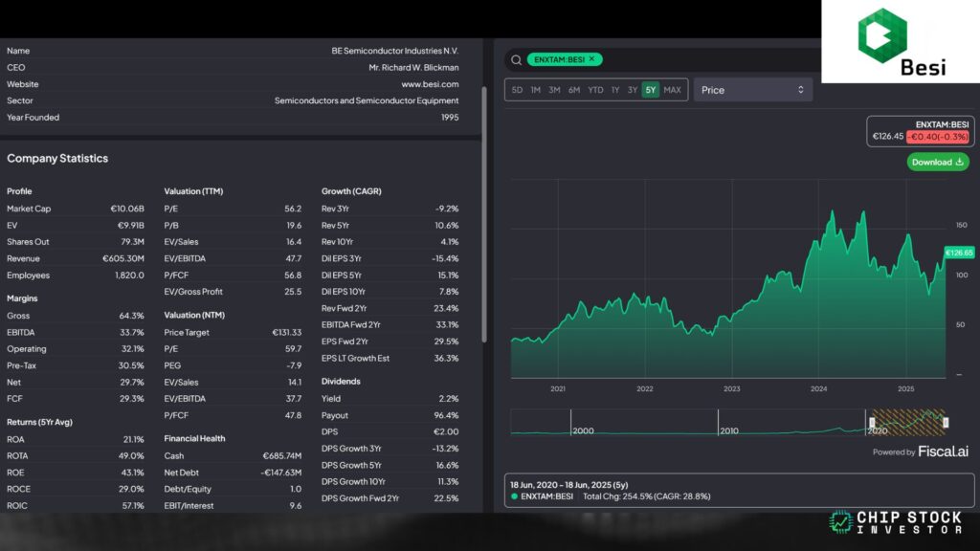The width and height of the screenshot is (980, 551).
Task: Click the Company Statistics heading
Action: click(57, 158)
